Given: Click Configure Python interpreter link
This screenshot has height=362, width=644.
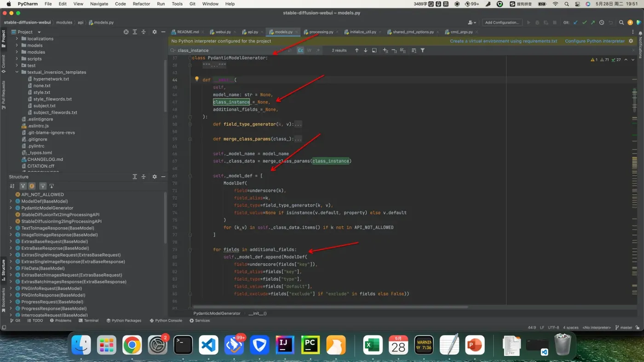Looking at the screenshot, I should (595, 41).
